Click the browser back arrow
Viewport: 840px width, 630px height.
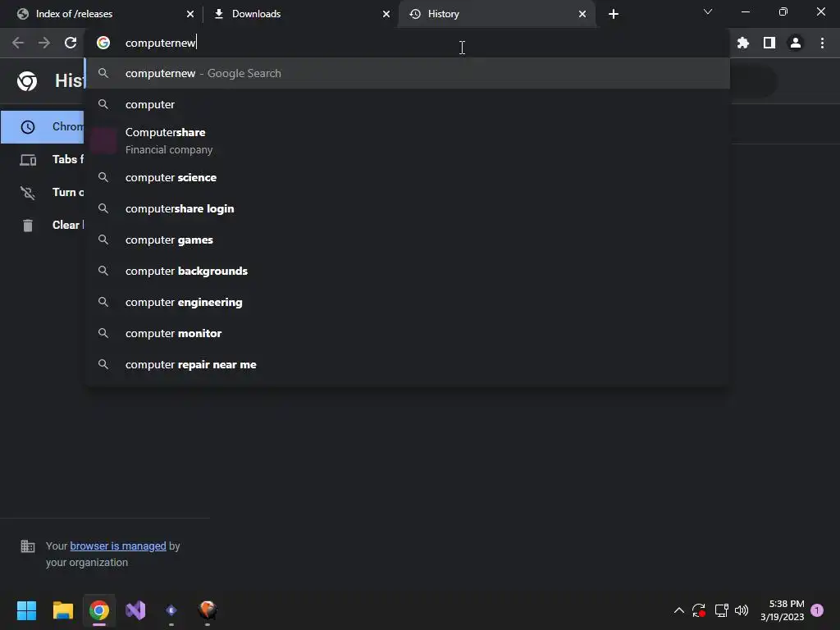(18, 43)
